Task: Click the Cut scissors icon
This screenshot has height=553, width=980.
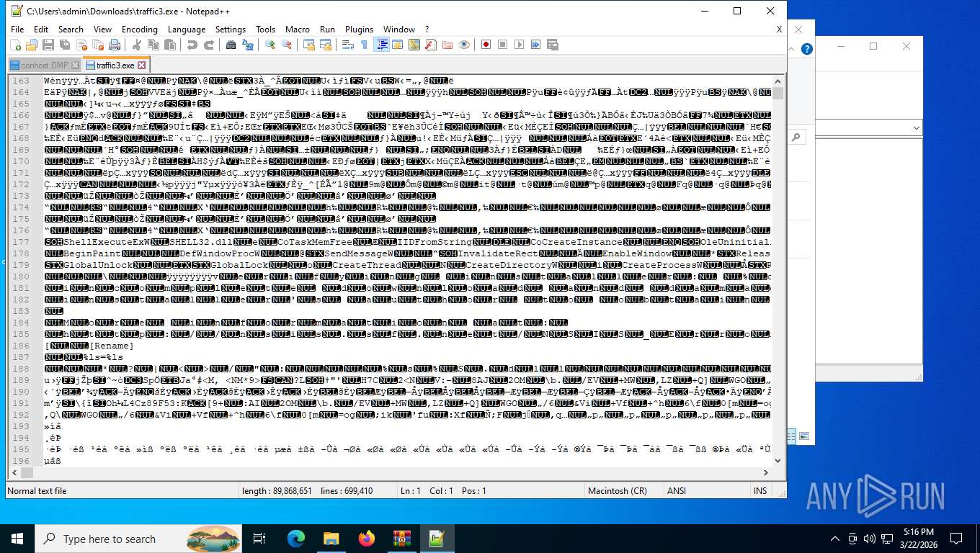Action: pos(137,45)
